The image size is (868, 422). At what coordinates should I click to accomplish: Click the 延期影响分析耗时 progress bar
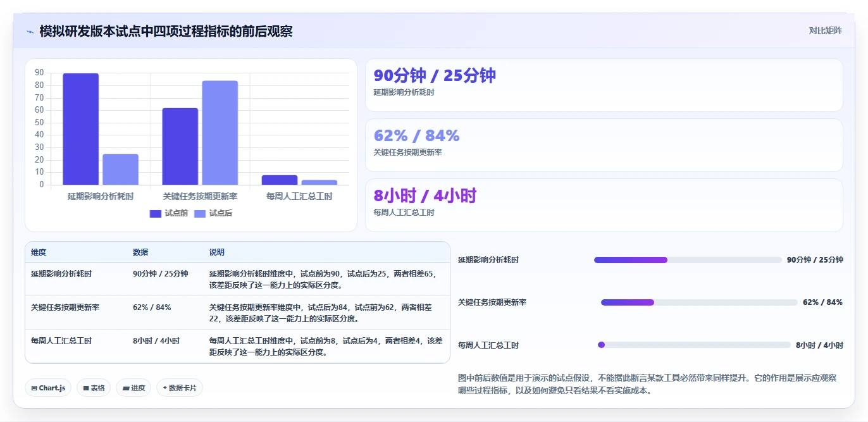[688, 260]
